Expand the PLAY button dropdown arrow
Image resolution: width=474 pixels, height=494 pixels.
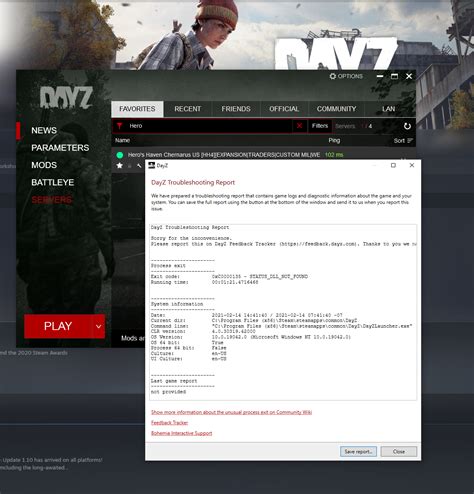coord(98,326)
